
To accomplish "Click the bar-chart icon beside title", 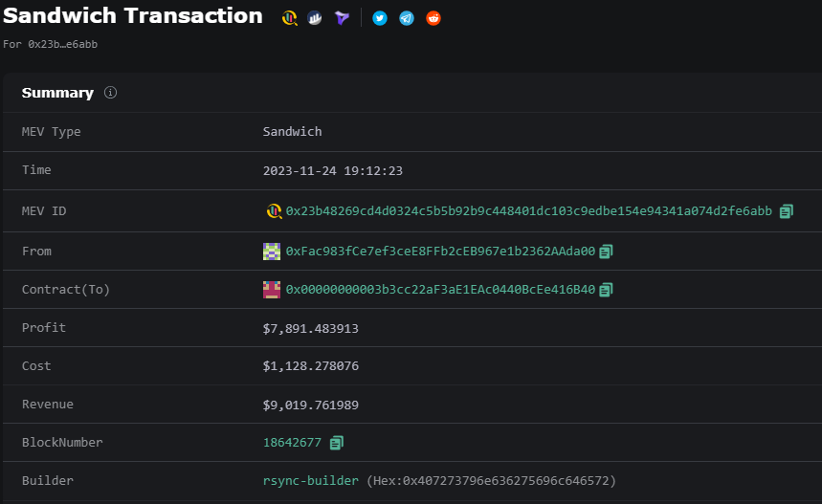I will (x=315, y=18).
